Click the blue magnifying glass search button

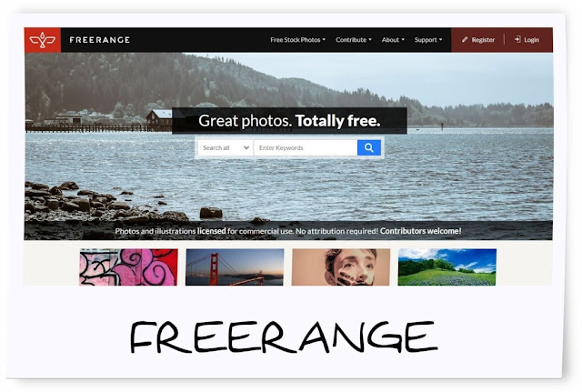click(x=369, y=147)
